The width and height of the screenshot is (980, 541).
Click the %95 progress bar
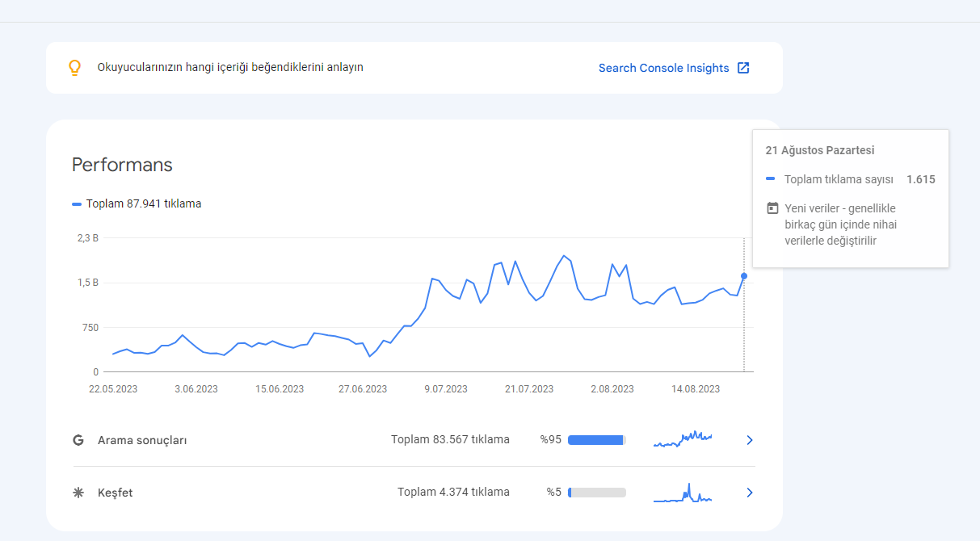tap(597, 440)
